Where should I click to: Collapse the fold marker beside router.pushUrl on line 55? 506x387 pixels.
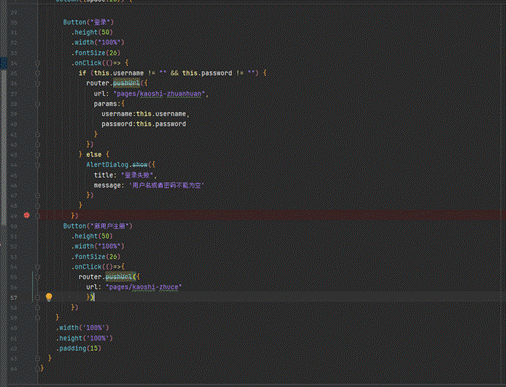click(37, 277)
